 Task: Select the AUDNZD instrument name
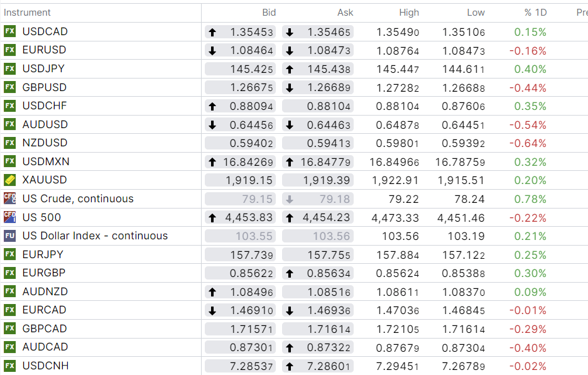click(x=45, y=291)
